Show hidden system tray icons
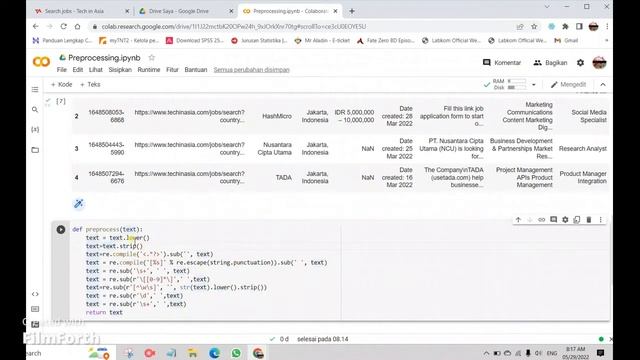Screen dimensions: 640x360 tap(486, 353)
